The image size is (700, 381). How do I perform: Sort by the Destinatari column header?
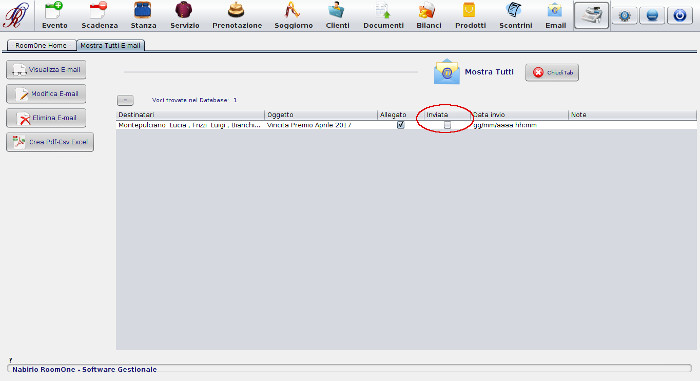(x=190, y=115)
